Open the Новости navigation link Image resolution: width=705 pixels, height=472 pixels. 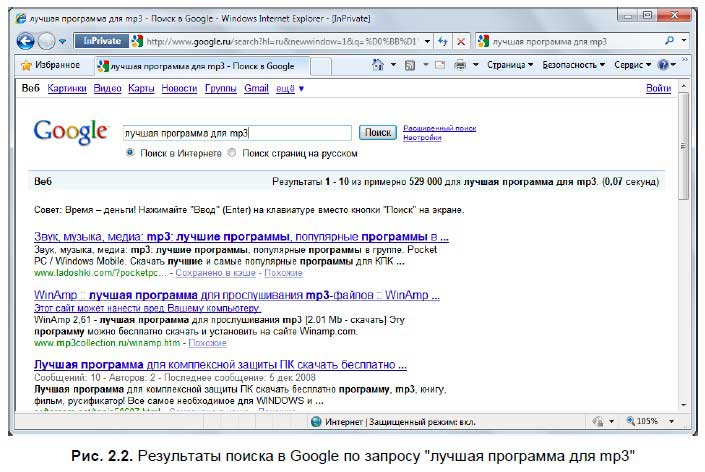tap(178, 88)
